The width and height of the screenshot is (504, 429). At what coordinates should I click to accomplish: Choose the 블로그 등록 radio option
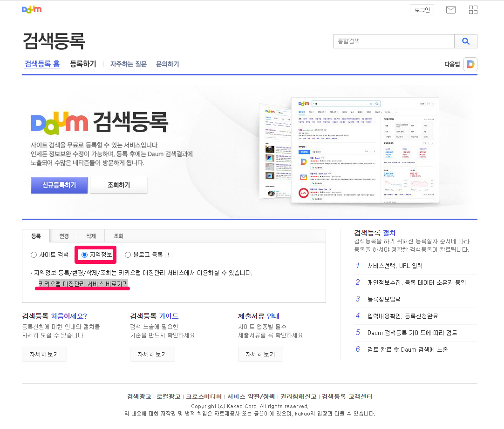127,255
